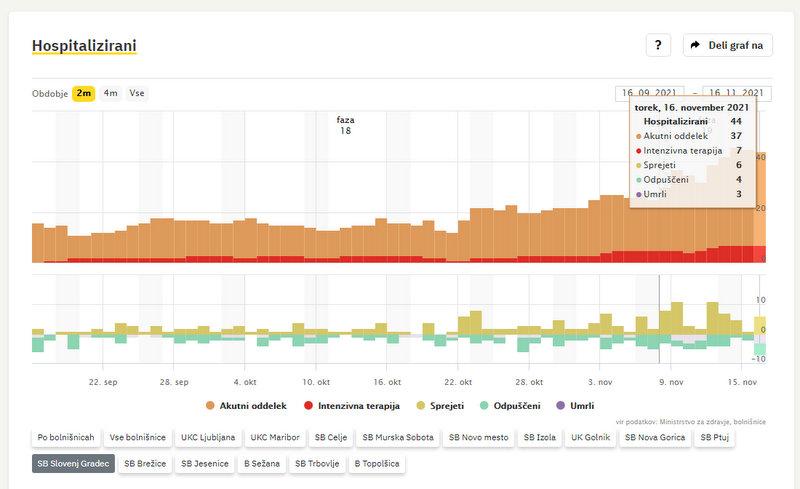Open the end date field 16. 11. 2021
Image resolution: width=800 pixels, height=489 pixels.
pyautogui.click(x=738, y=93)
